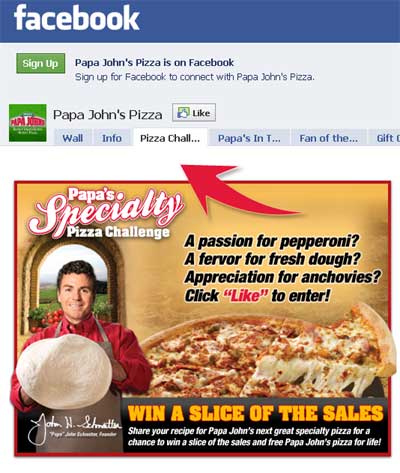Screen dimensions: 400x473
Task: Click the red "Like" text in the promo
Action: tap(246, 296)
